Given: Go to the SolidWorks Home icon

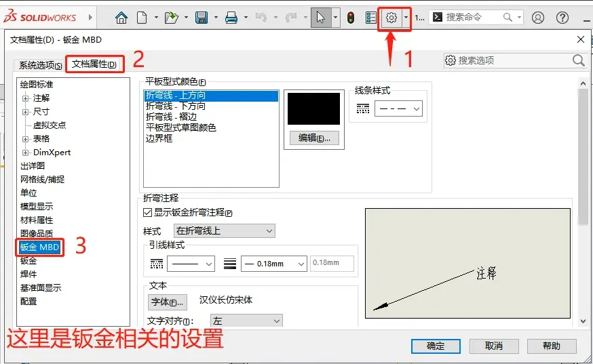Looking at the screenshot, I should tap(121, 18).
